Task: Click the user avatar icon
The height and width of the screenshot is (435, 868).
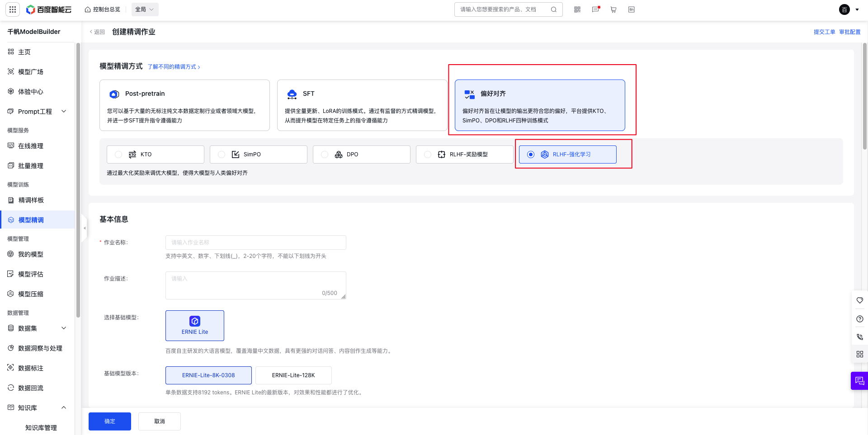Action: tap(844, 9)
